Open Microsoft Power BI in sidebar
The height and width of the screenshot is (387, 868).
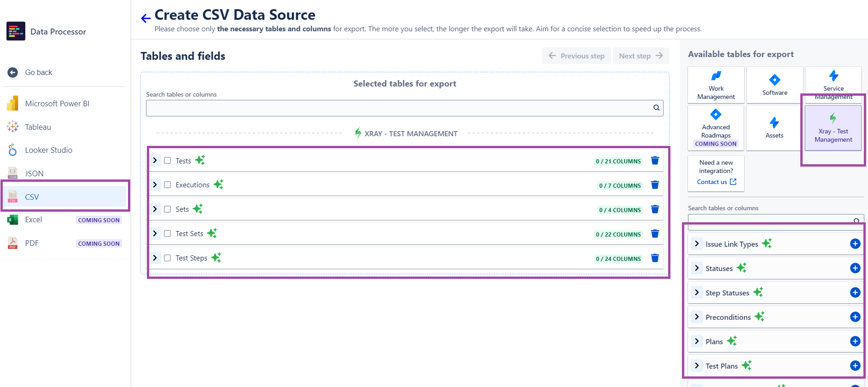(57, 104)
